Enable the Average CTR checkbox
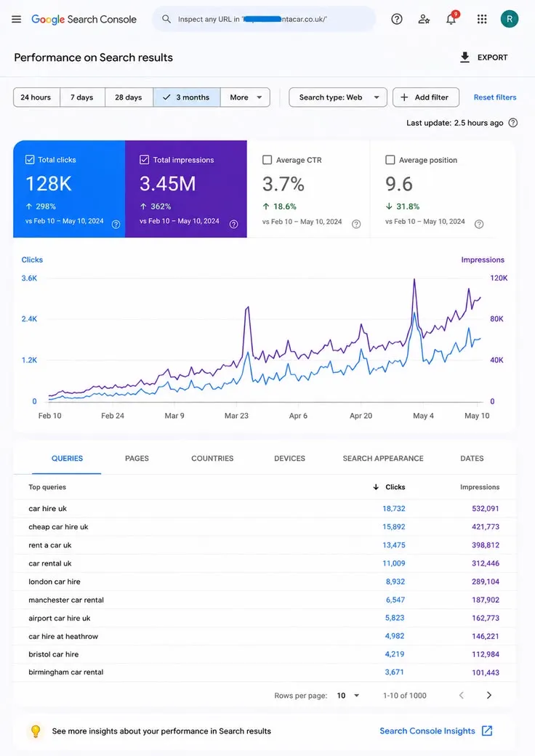This screenshot has height=756, width=535. 267,160
